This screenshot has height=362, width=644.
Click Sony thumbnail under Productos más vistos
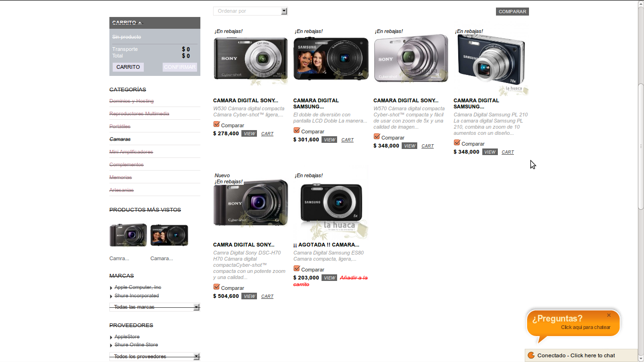(128, 235)
